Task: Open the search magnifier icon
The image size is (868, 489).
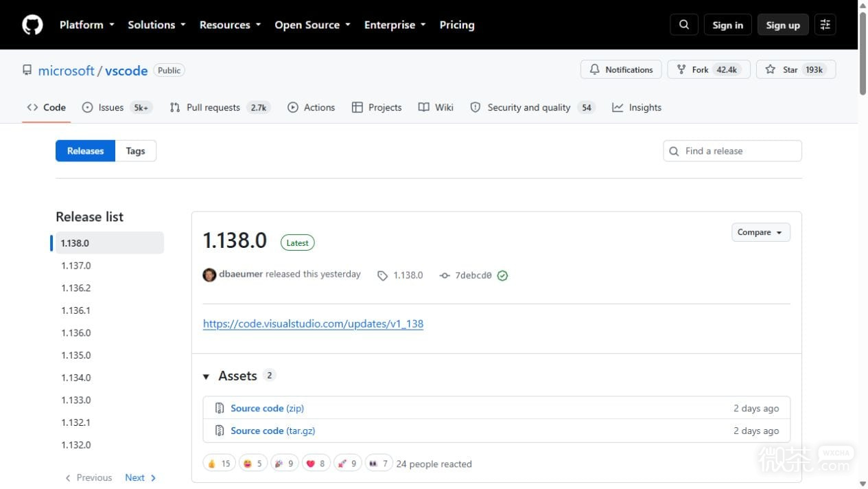Action: [684, 25]
